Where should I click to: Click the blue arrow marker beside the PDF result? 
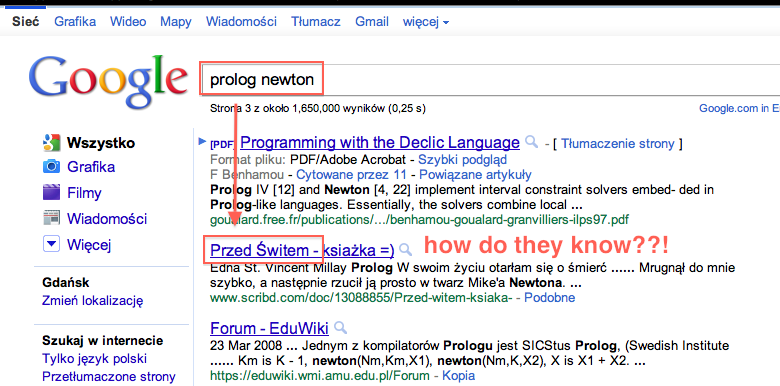[x=202, y=142]
